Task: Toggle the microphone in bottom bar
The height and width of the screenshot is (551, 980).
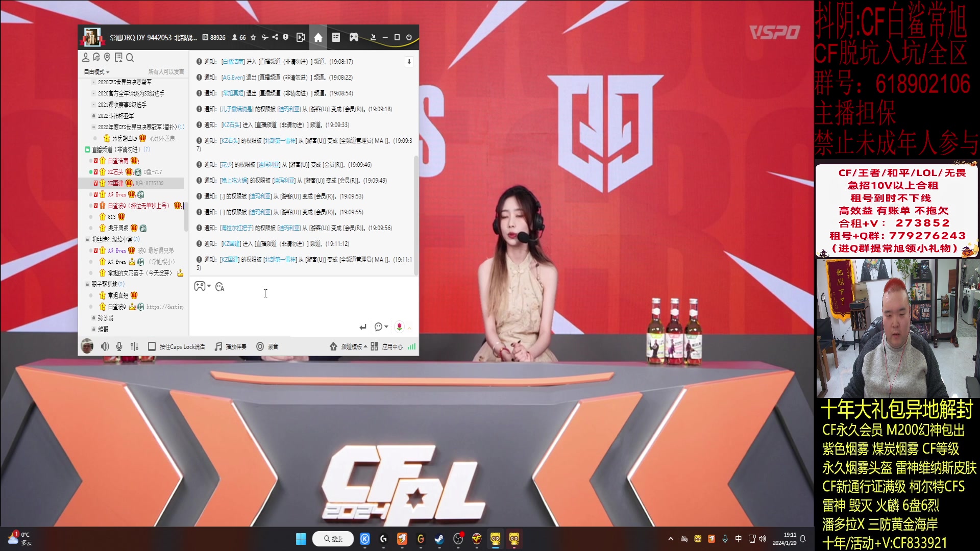Action: pyautogui.click(x=119, y=346)
